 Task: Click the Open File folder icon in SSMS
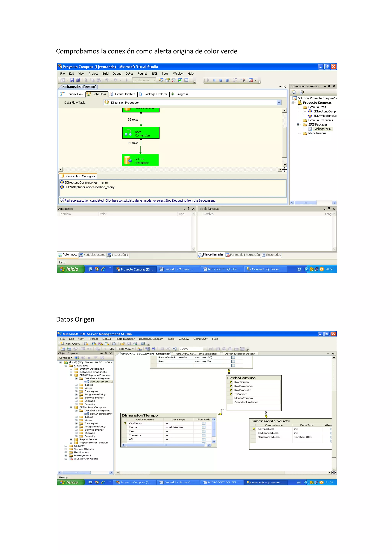(x=123, y=344)
